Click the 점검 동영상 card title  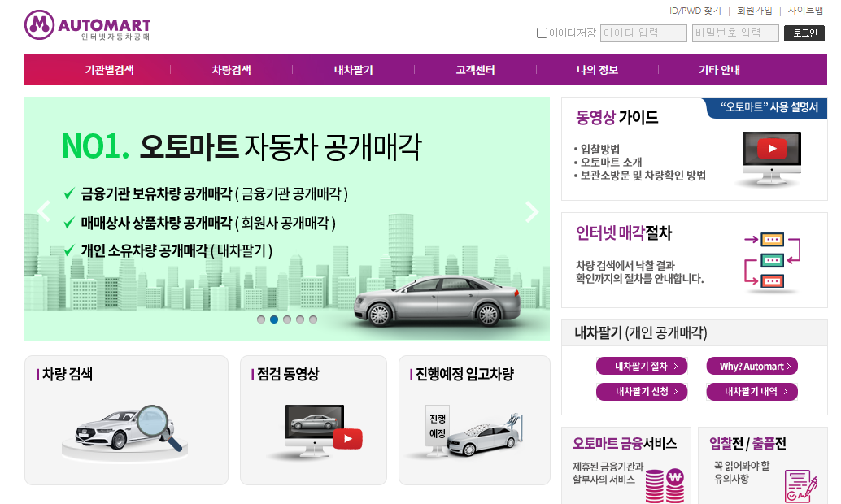tap(288, 374)
